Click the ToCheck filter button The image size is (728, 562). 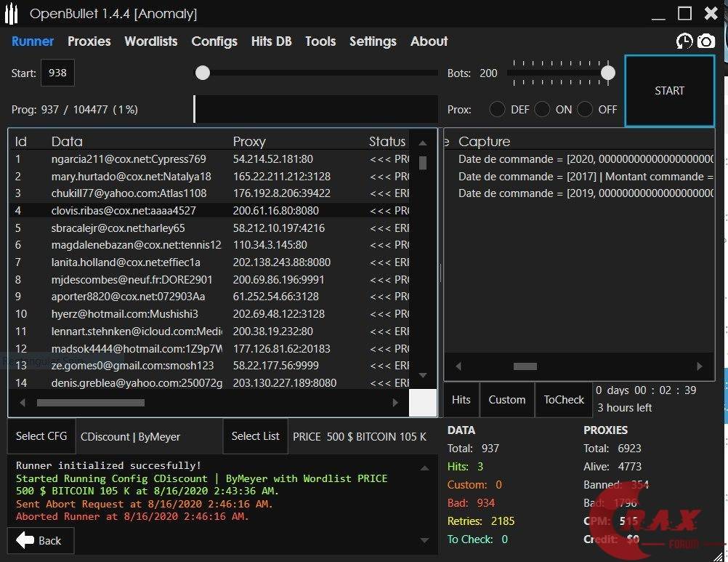tap(564, 400)
